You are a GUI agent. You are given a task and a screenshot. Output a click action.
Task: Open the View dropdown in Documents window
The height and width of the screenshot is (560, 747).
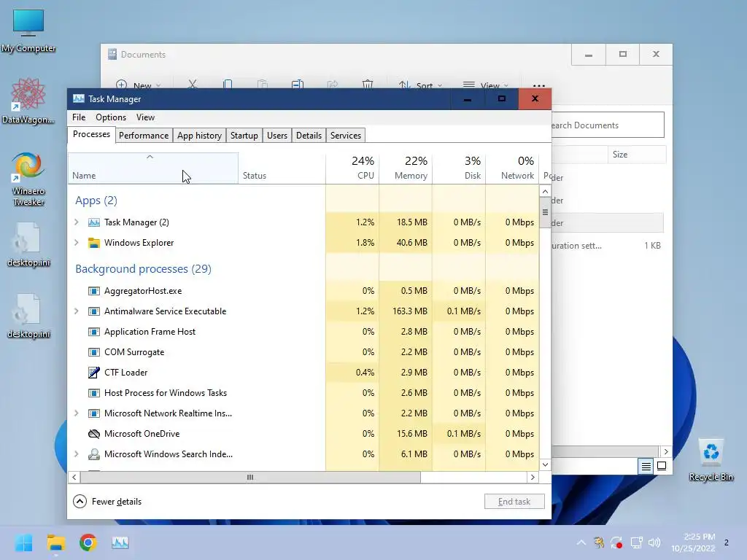click(485, 86)
